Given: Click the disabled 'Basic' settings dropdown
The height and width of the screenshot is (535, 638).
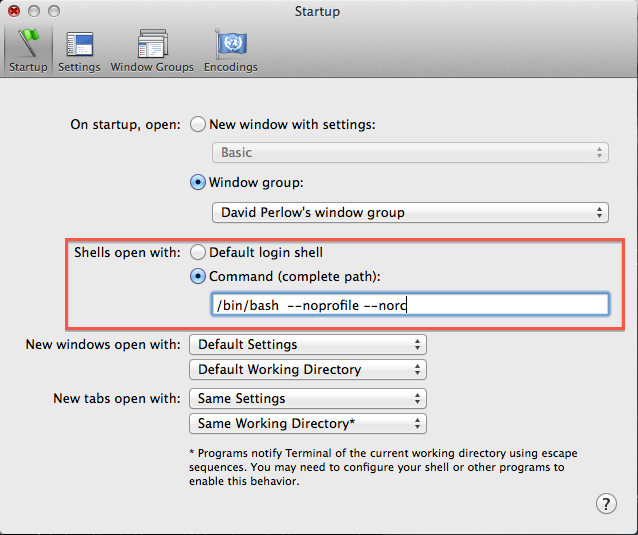Looking at the screenshot, I should 410,153.
